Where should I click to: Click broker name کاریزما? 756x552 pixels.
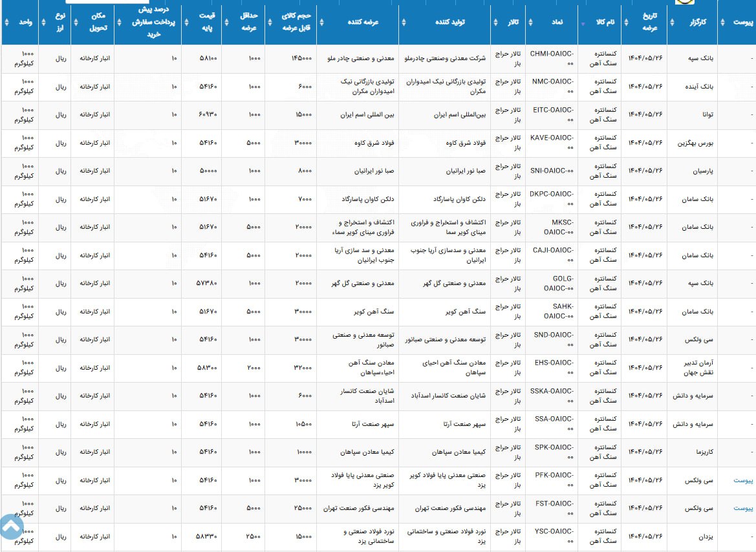pyautogui.click(x=704, y=452)
